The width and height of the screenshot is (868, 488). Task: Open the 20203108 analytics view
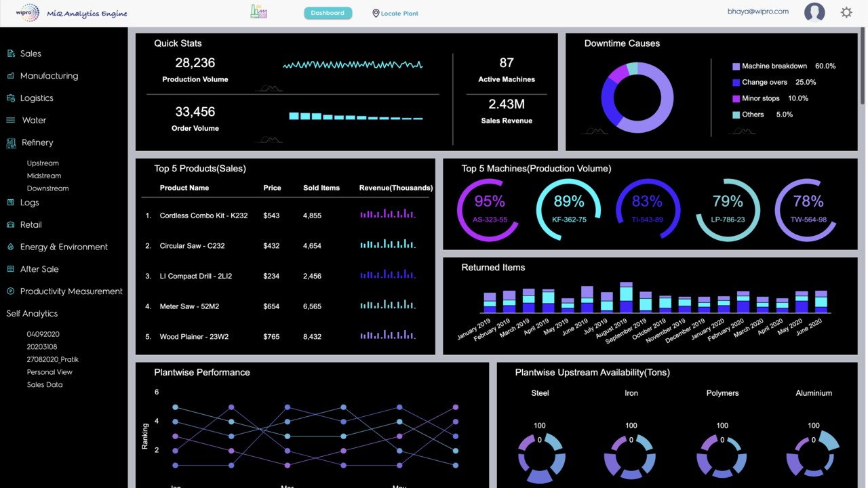pos(42,347)
